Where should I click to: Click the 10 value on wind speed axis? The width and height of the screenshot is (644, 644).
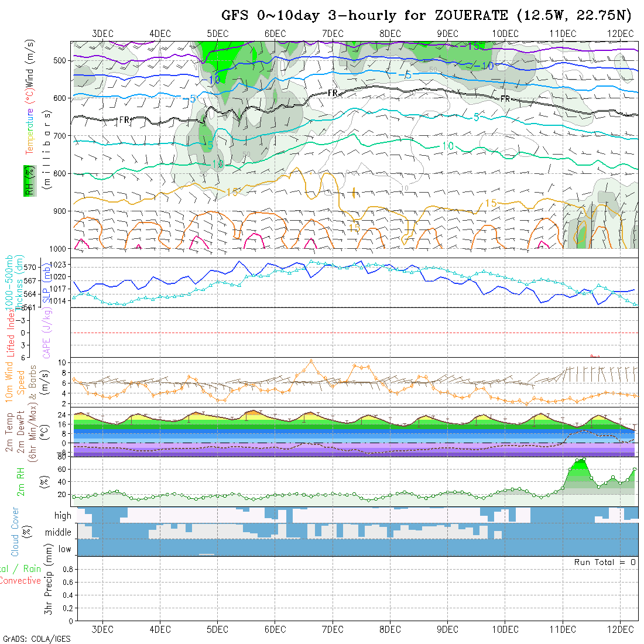click(62, 362)
